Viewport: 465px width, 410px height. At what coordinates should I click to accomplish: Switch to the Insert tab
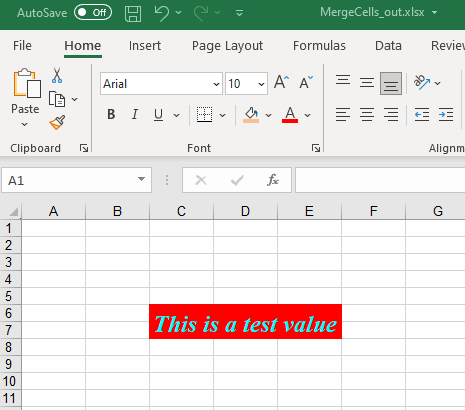145,46
